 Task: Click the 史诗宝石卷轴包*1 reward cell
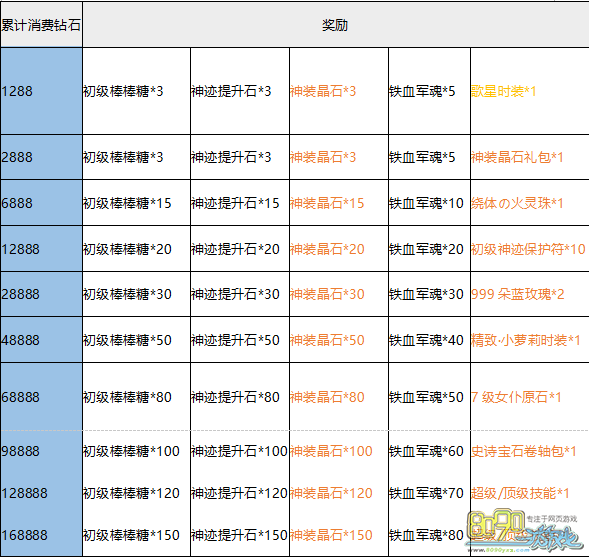[530, 451]
